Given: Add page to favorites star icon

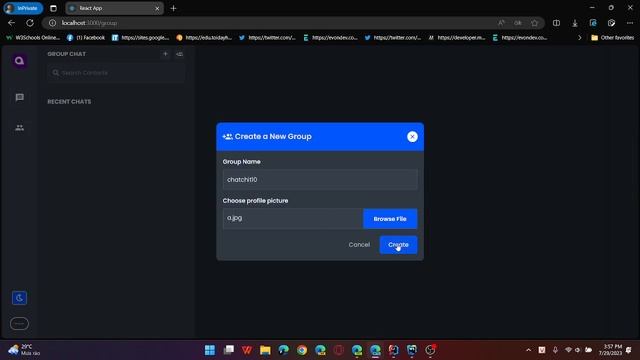Looking at the screenshot, I should [535, 23].
